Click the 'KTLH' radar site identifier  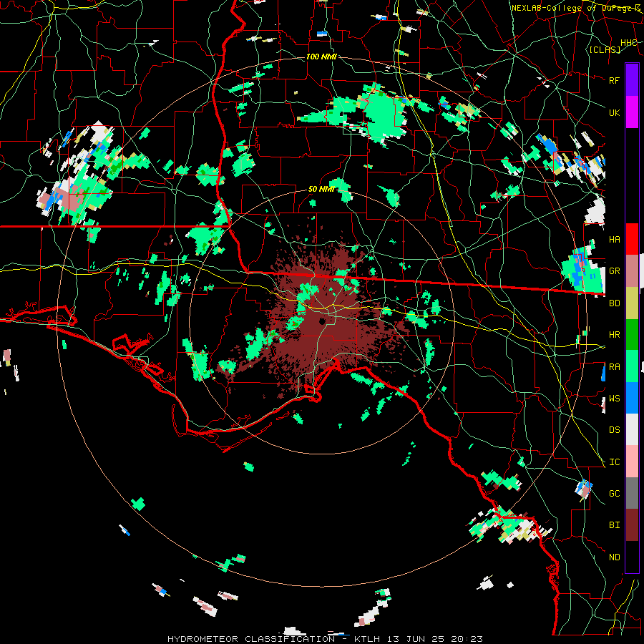point(367,639)
